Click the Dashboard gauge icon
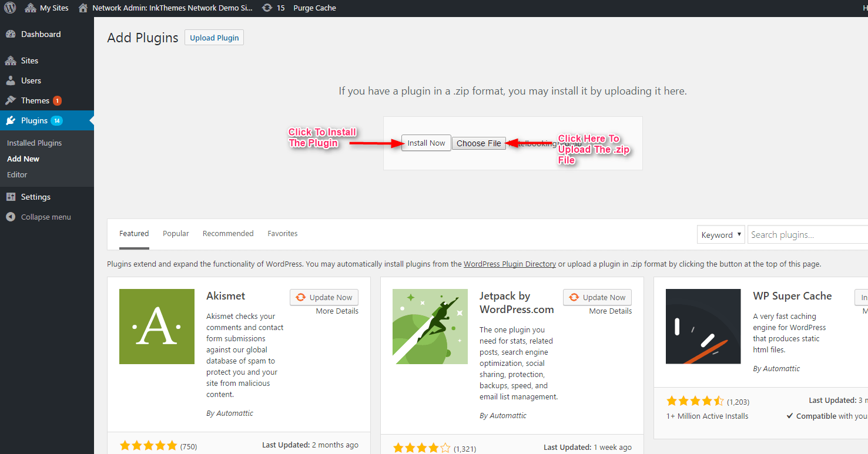 click(11, 34)
